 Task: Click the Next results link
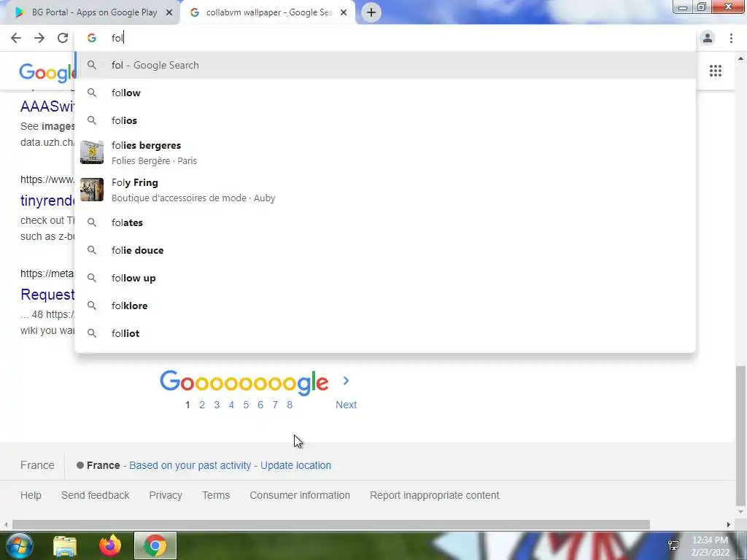(346, 405)
